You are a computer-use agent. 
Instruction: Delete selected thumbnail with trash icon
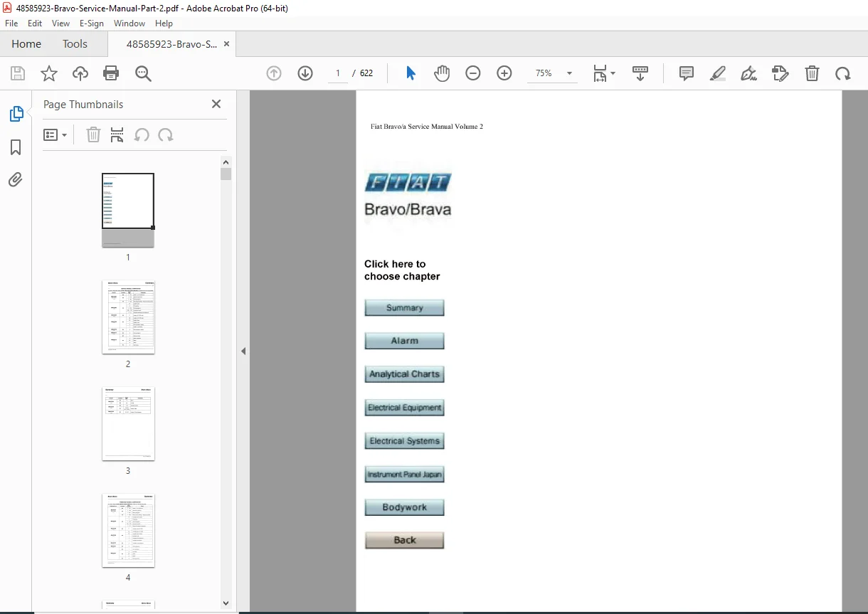coord(93,135)
